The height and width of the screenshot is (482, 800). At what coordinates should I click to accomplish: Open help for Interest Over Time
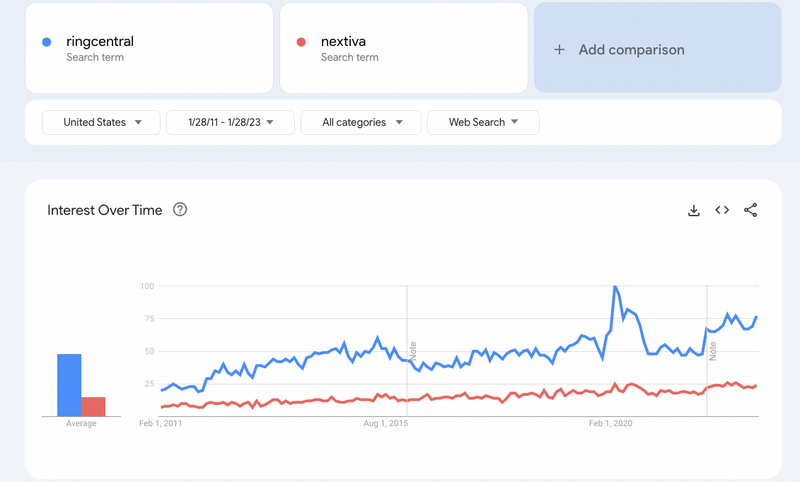pos(180,210)
